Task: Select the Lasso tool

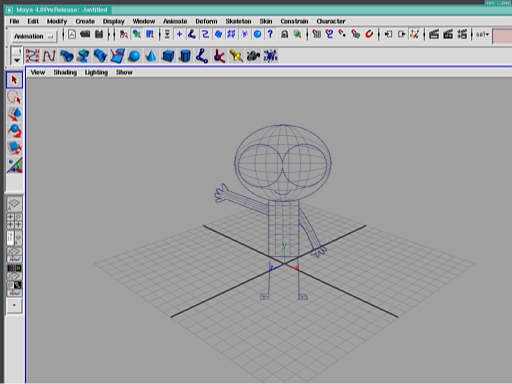Action: click(14, 97)
